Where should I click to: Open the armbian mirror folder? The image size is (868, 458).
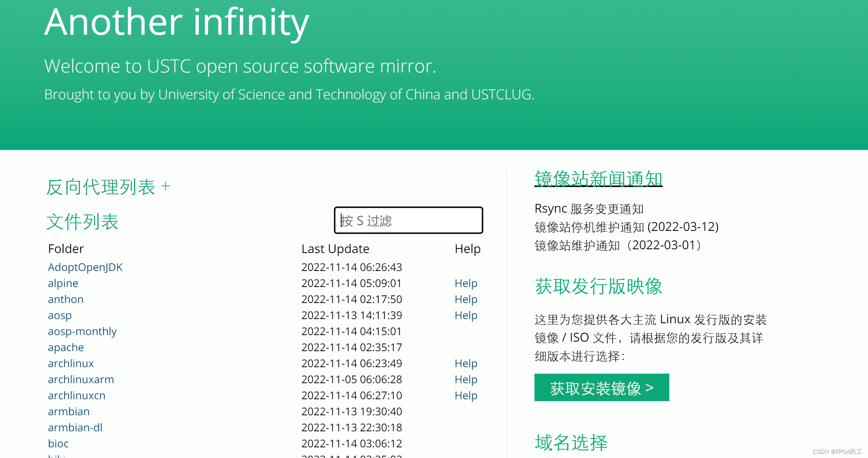(x=68, y=411)
